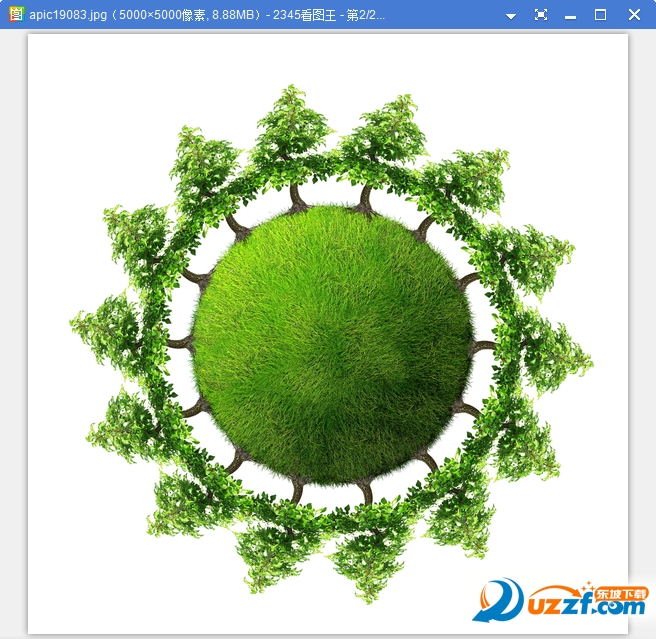Image resolution: width=656 pixels, height=639 pixels.
Task: Toggle fullscreen view mode icon
Action: [541, 15]
